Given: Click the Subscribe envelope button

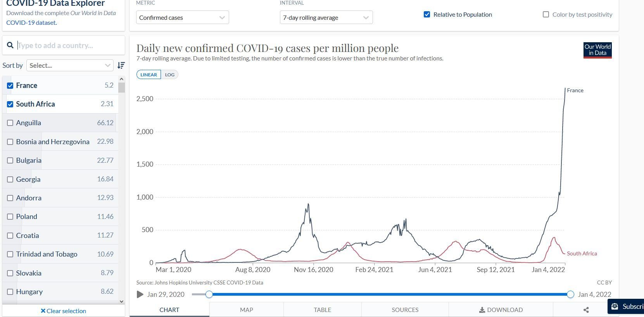Looking at the screenshot, I should (x=626, y=307).
